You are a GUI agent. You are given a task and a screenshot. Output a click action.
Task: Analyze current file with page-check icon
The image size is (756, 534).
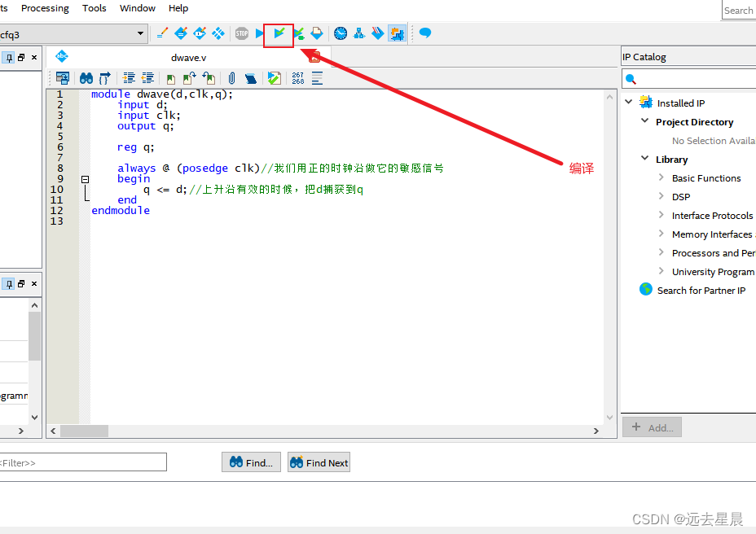pyautogui.click(x=275, y=78)
